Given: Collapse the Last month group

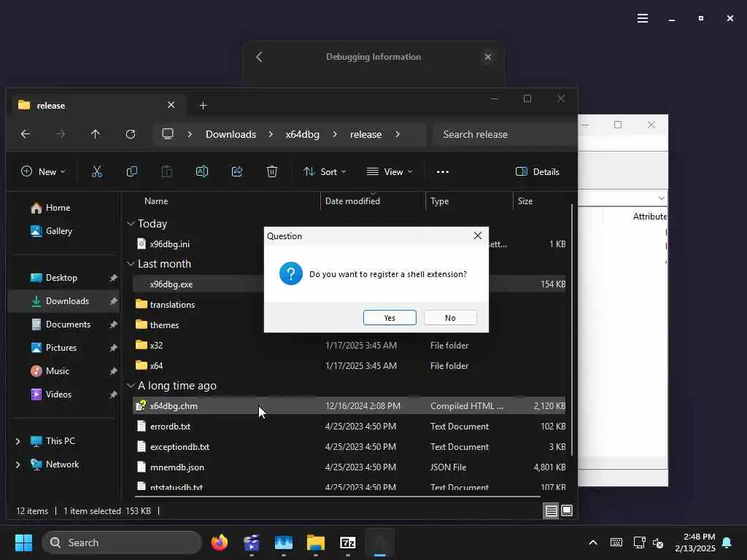Looking at the screenshot, I should coord(131,263).
